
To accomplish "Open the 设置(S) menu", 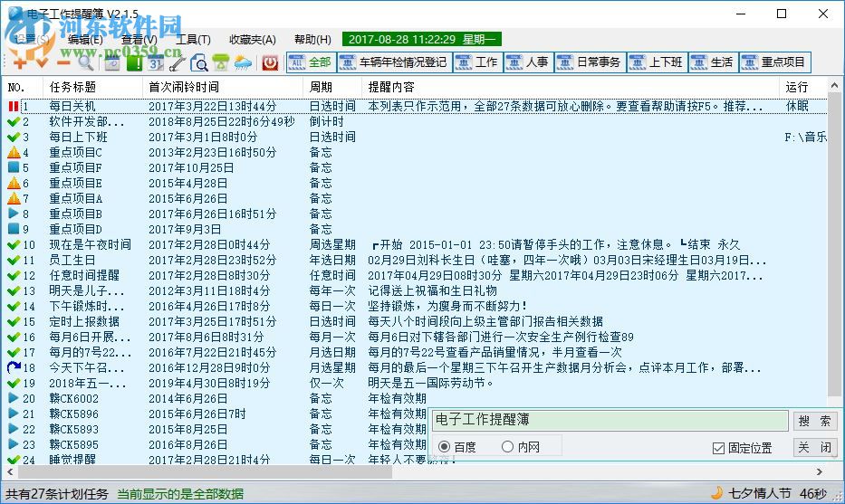I will pyautogui.click(x=32, y=39).
